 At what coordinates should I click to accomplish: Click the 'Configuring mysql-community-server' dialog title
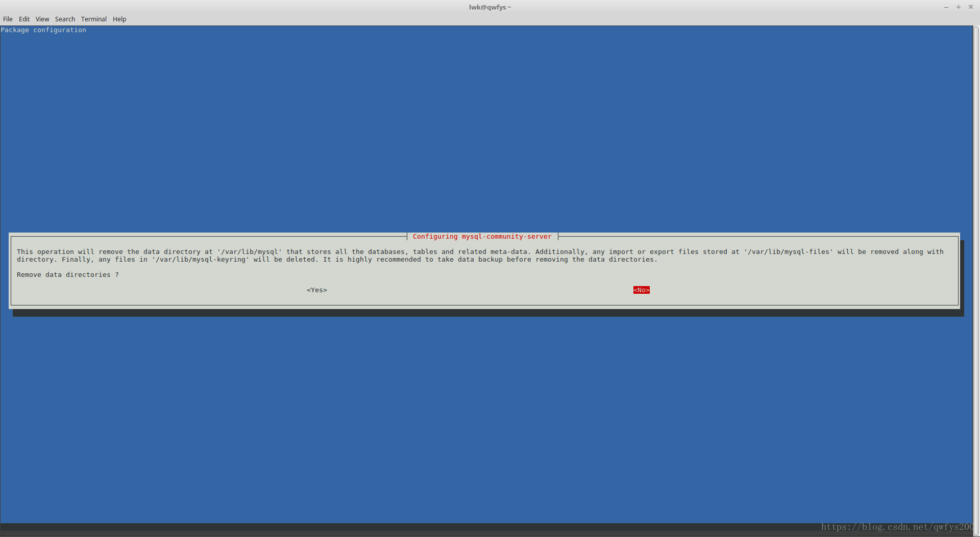[482, 237]
